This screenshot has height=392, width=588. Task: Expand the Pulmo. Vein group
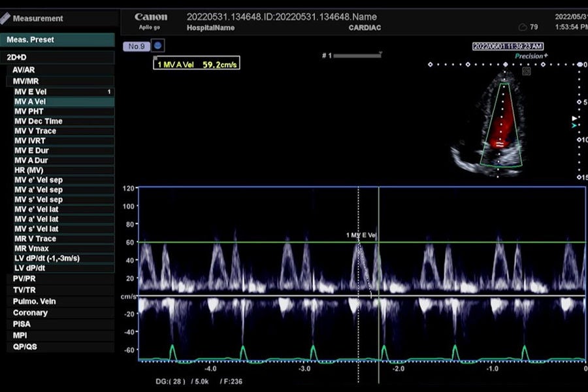(60, 301)
